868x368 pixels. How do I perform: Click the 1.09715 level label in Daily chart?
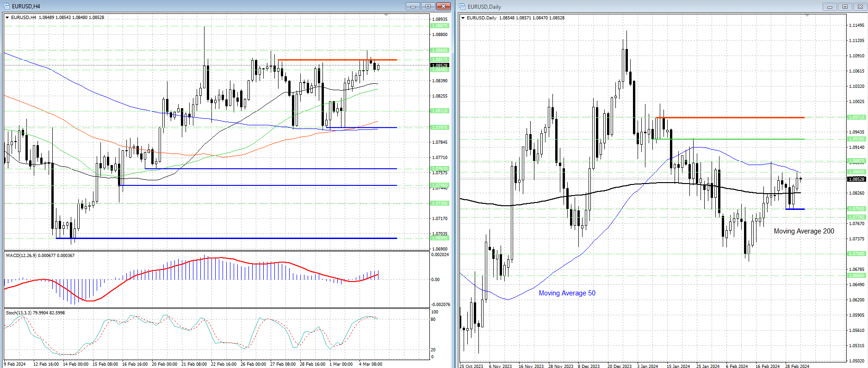tap(856, 117)
